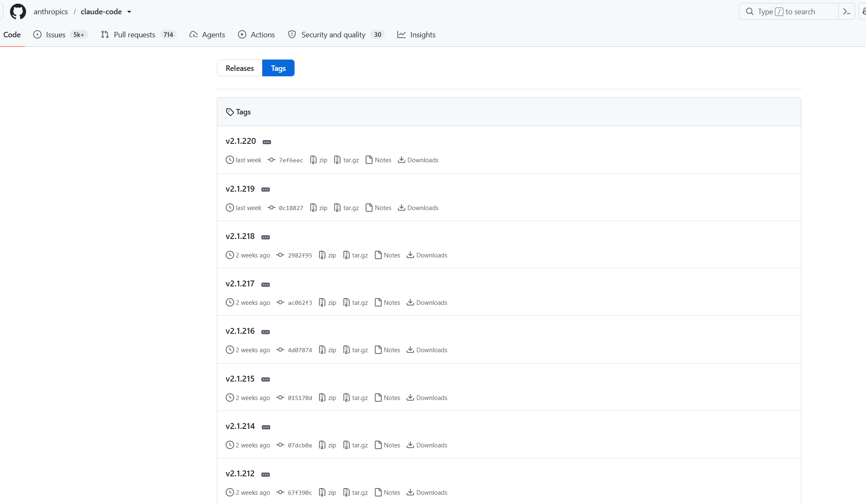Open the Actions tab
Screen dimensions: 866x504
256,35
